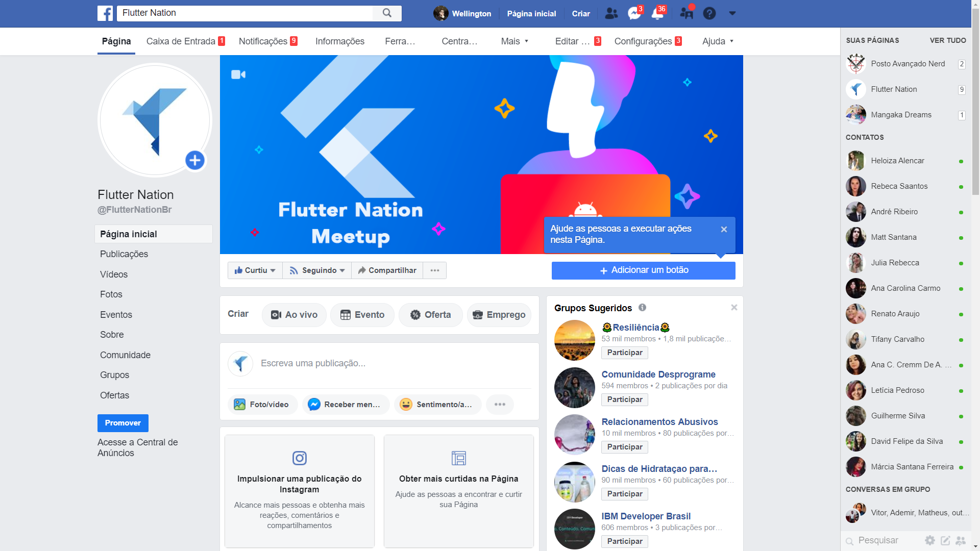Open Publicações in left sidebar

[x=124, y=254]
